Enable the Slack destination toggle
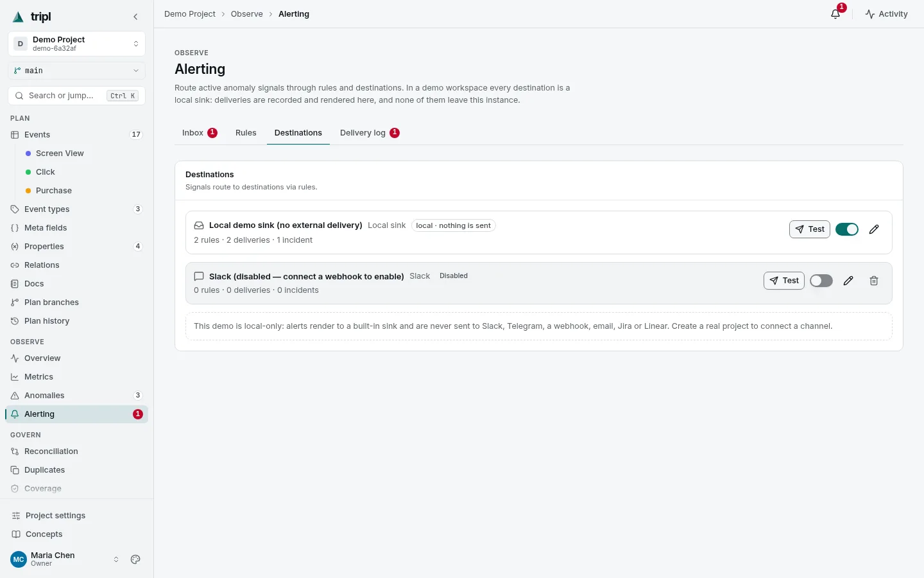 point(821,281)
